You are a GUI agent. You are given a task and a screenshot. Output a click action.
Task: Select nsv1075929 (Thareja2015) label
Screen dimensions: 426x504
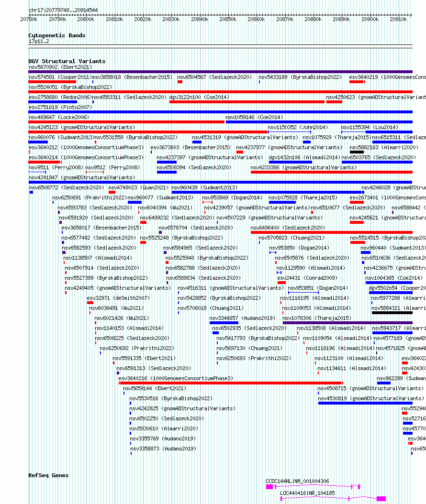pyautogui.click(x=337, y=137)
